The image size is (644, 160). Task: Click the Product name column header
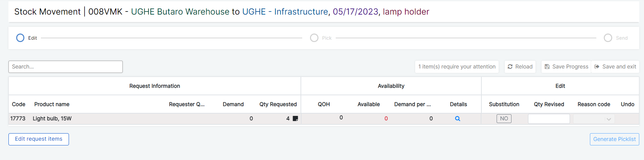click(x=52, y=104)
